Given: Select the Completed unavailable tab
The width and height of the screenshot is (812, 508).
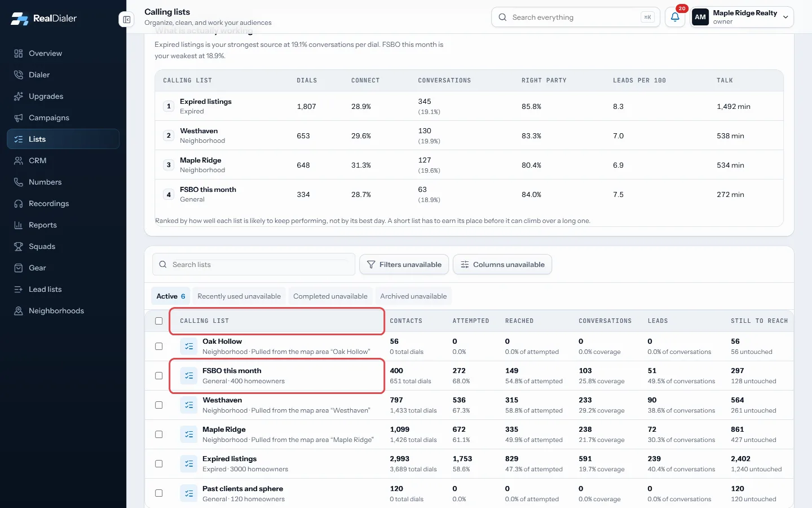Looking at the screenshot, I should (330, 296).
